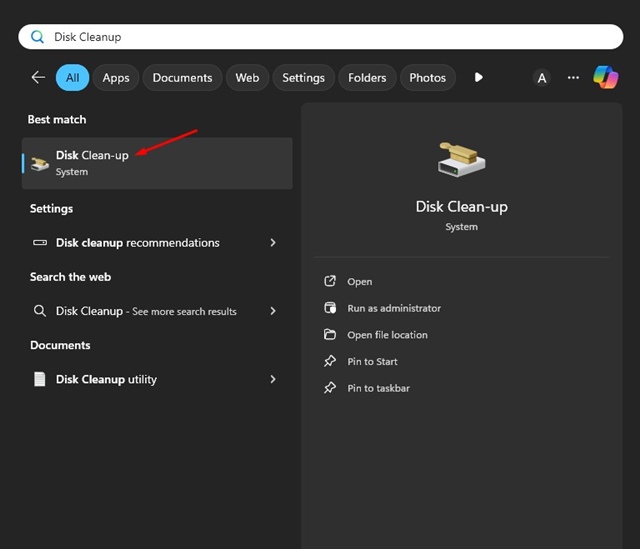640x549 pixels.
Task: Switch to the Apps filter tab
Action: click(x=116, y=78)
